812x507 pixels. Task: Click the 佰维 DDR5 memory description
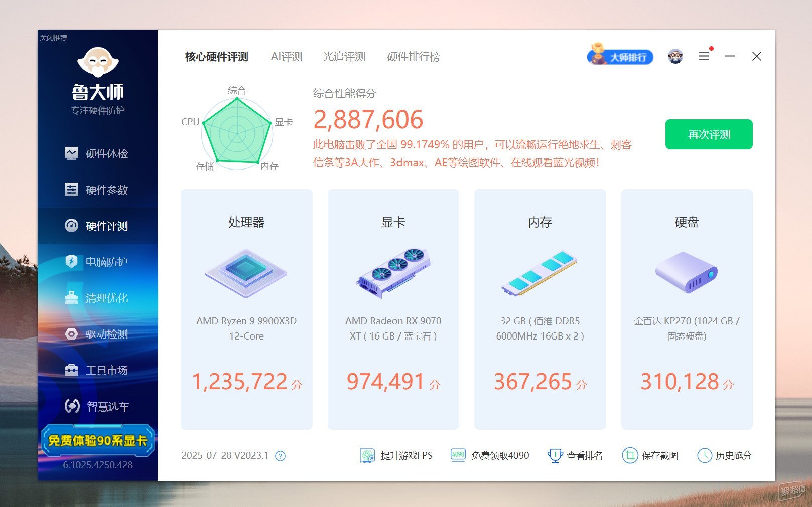(540, 328)
